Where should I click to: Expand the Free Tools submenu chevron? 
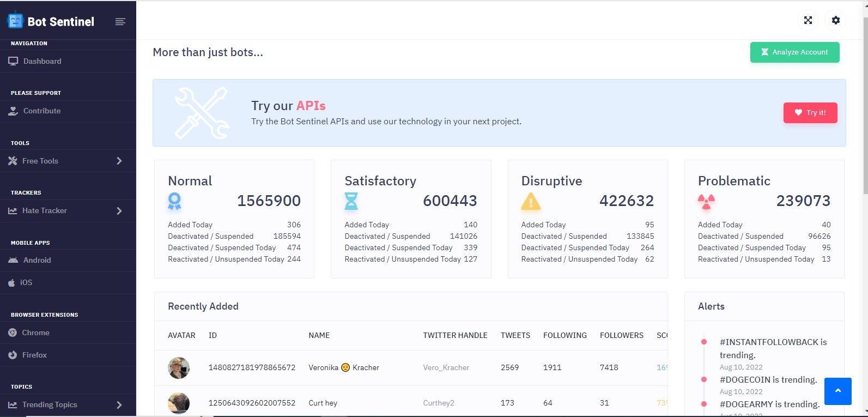pyautogui.click(x=119, y=161)
